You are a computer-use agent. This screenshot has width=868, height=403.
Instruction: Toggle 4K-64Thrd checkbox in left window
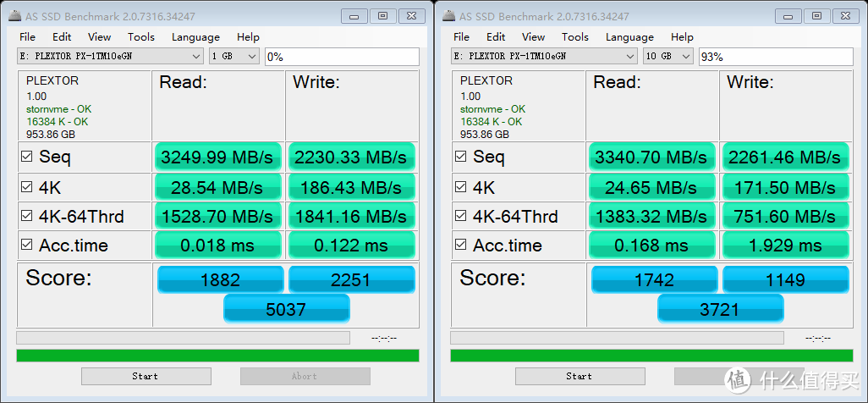point(26,216)
